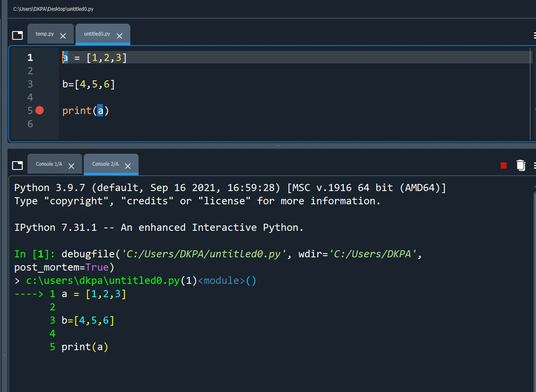Switch to the temp.py editor tab

(45, 34)
